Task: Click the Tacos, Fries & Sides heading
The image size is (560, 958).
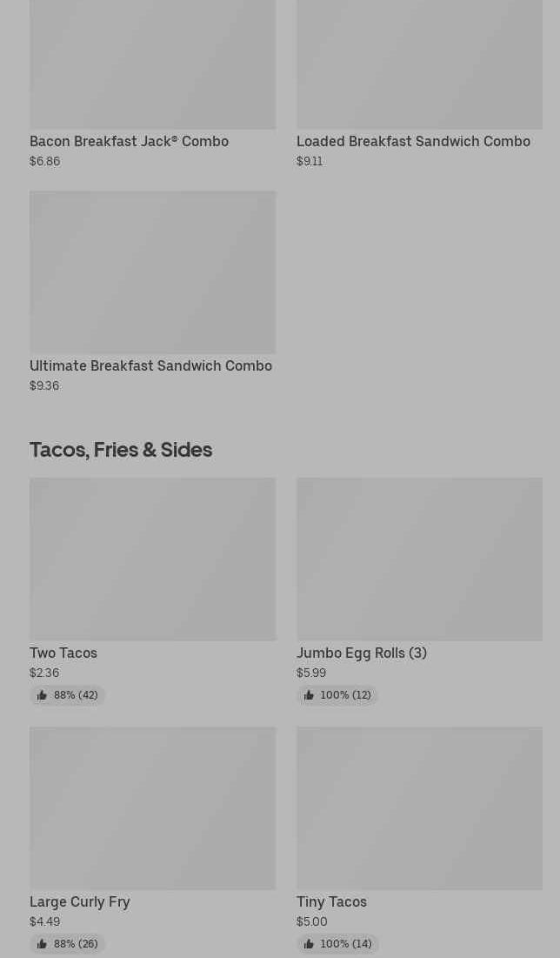Action: [x=121, y=449]
